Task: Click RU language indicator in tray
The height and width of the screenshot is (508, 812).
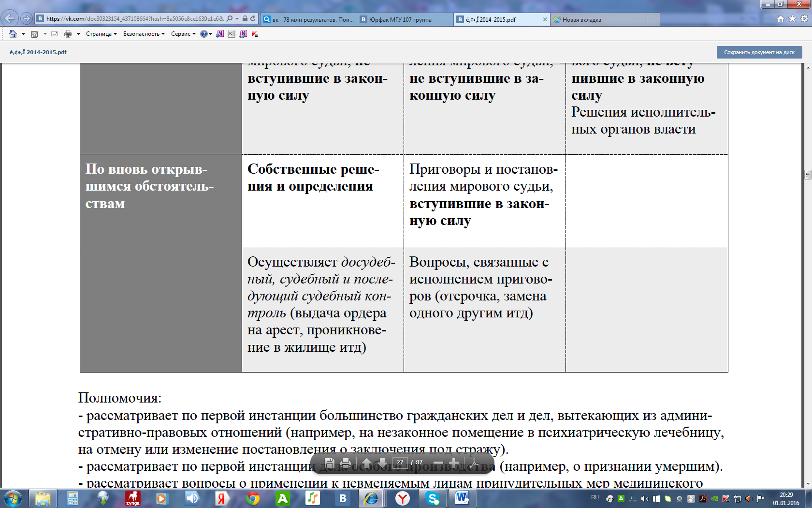Action: click(x=594, y=497)
